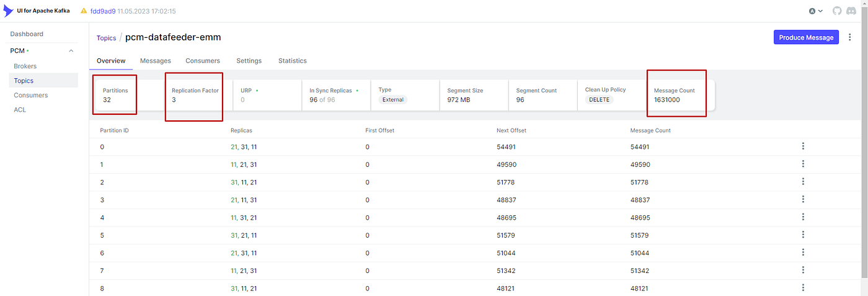
Task: Go to Dashboard in the sidebar
Action: click(x=27, y=34)
